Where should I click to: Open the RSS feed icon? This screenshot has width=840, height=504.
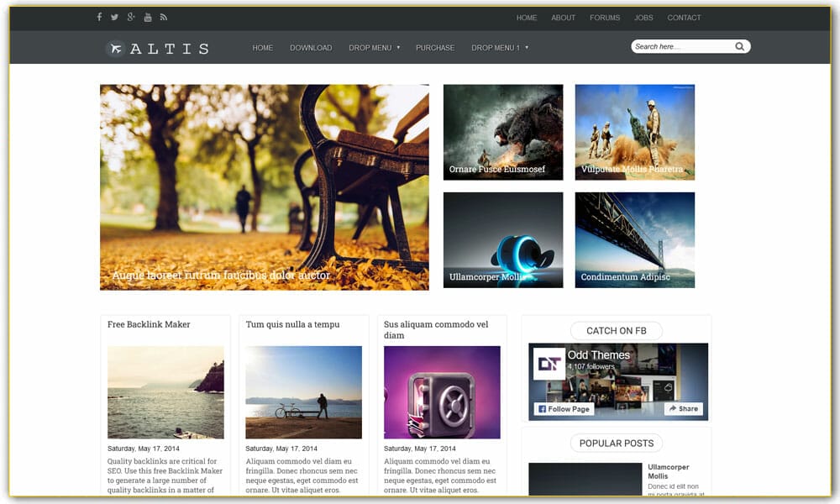163,16
